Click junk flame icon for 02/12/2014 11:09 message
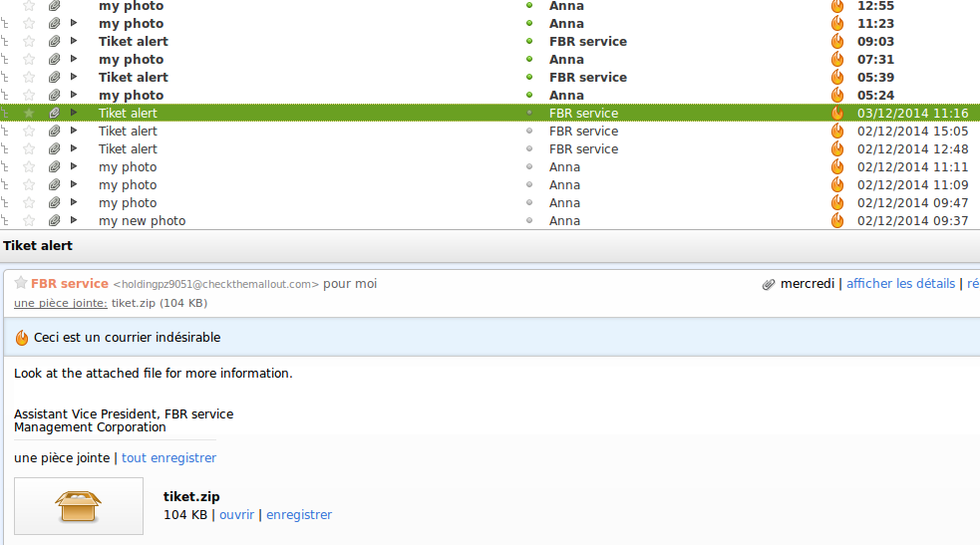The width and height of the screenshot is (980, 545). coord(837,184)
